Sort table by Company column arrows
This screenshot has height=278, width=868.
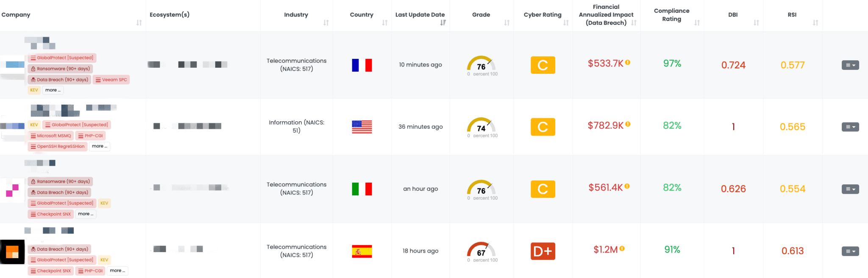[x=139, y=23]
